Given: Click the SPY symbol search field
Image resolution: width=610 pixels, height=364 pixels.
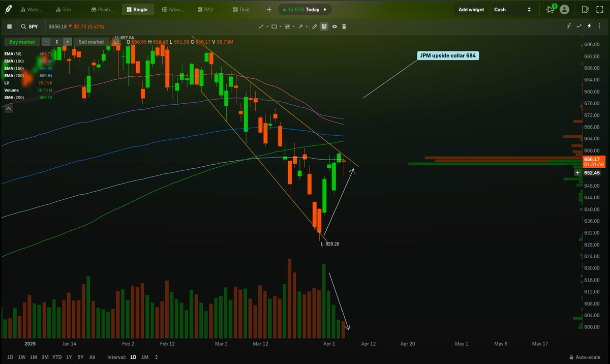Looking at the screenshot, I should (30, 26).
